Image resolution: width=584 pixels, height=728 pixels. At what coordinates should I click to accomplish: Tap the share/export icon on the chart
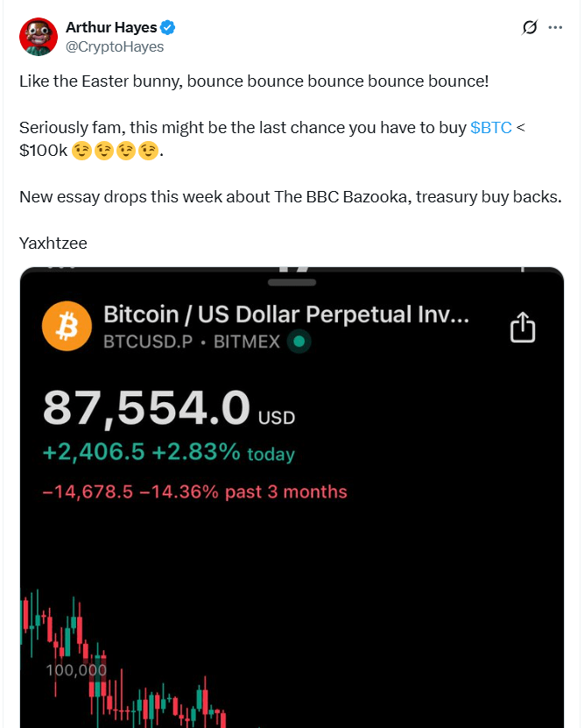[x=522, y=325]
